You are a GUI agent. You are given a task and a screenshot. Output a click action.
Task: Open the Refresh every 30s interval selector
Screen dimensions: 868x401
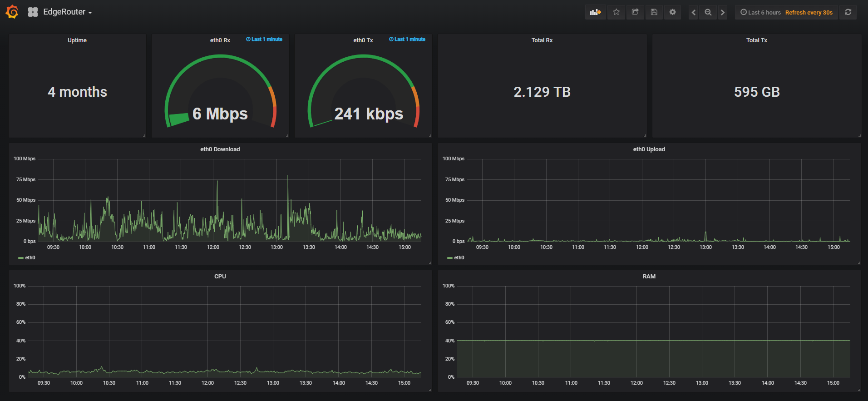click(809, 12)
